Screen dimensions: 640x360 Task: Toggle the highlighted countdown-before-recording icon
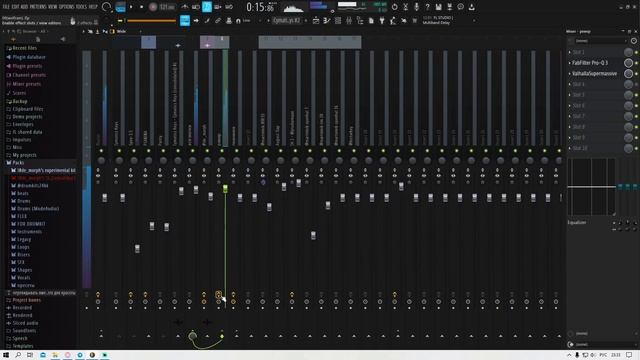coord(207,7)
